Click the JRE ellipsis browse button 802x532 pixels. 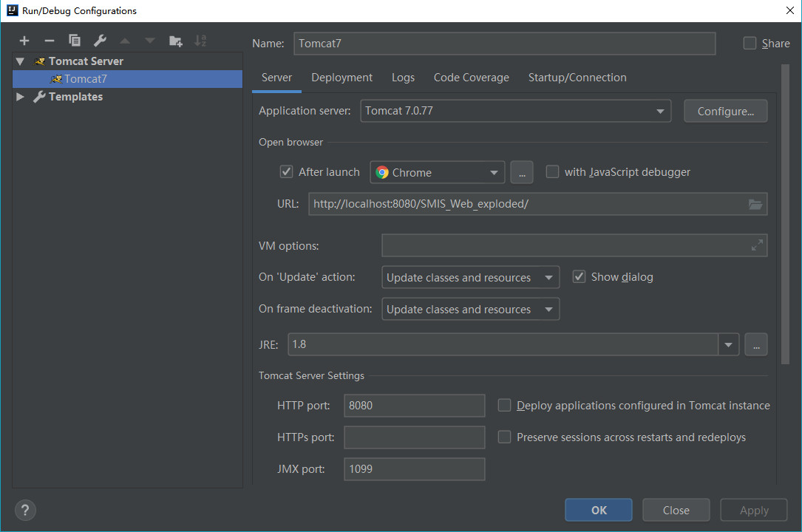tap(756, 344)
